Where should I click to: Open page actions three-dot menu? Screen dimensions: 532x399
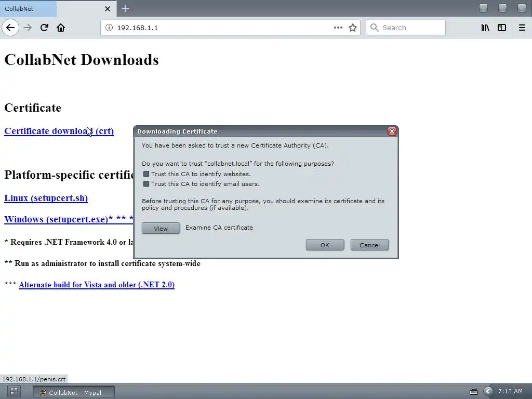338,28
